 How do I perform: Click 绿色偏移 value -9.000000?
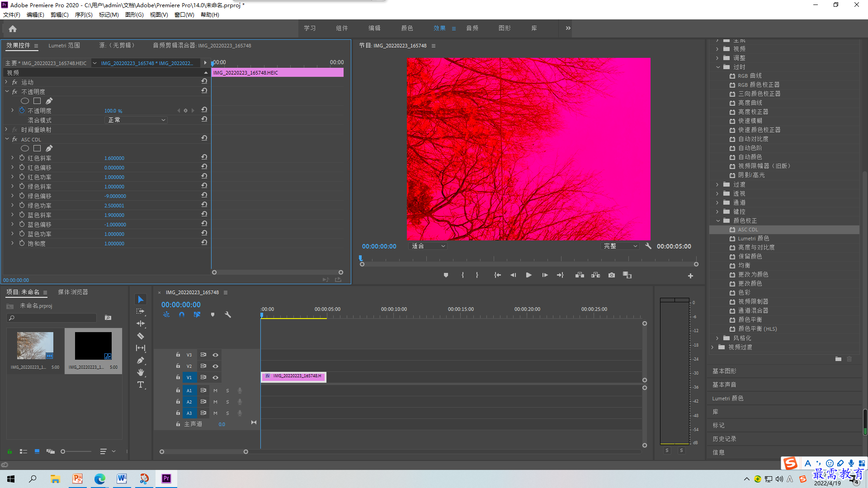115,196
